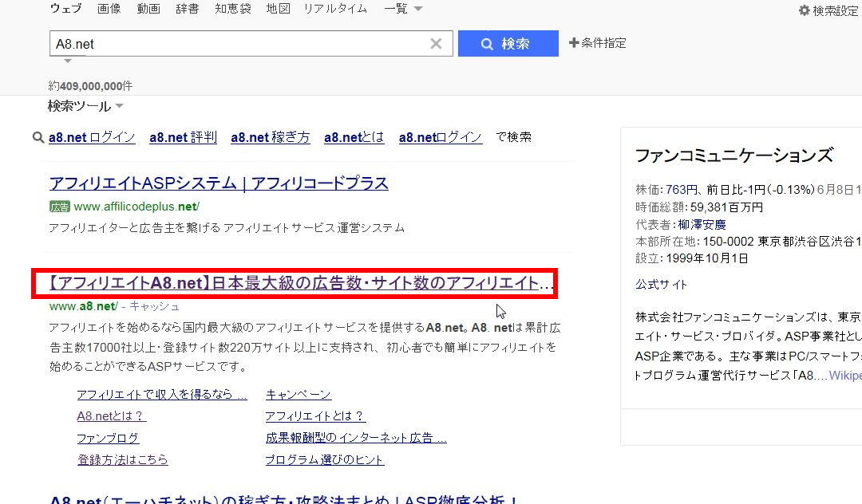This screenshot has width=862, height=504.
Task: Switch to the 地図 tab
Action: click(x=279, y=8)
